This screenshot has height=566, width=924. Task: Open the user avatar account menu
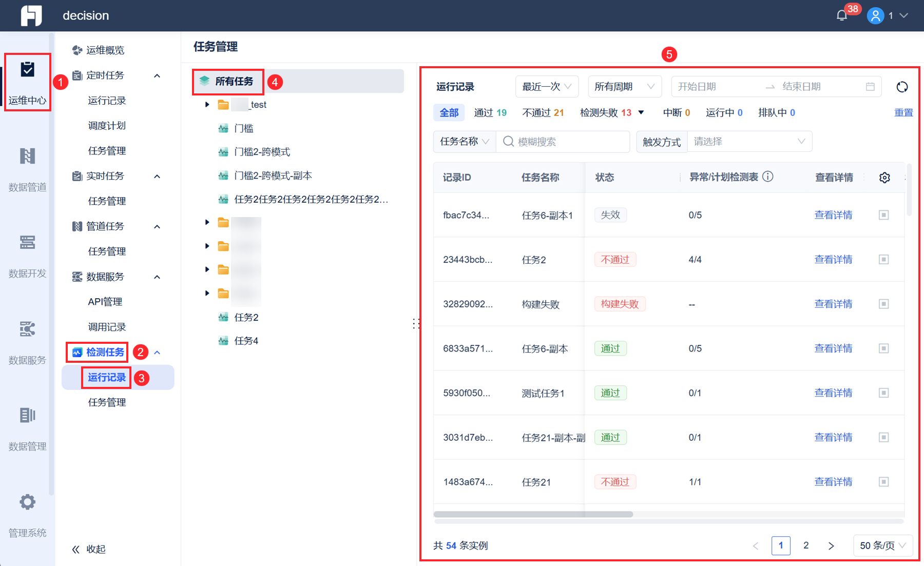pos(875,15)
